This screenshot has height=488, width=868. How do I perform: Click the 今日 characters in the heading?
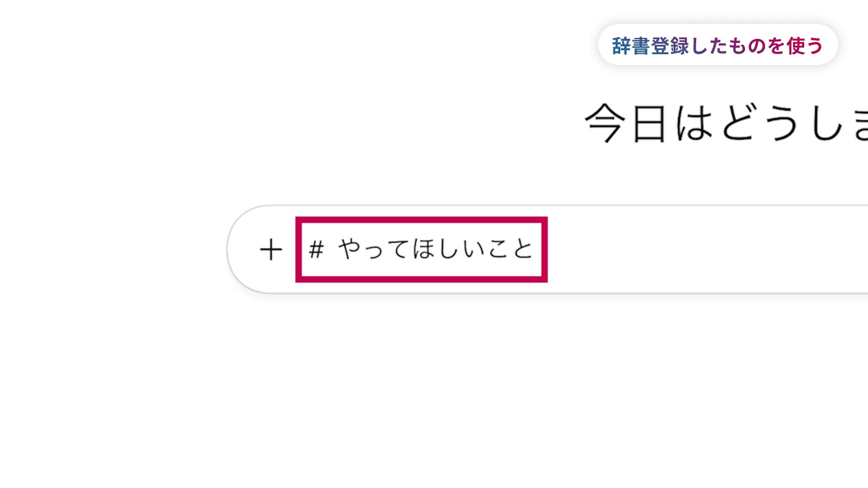point(625,123)
